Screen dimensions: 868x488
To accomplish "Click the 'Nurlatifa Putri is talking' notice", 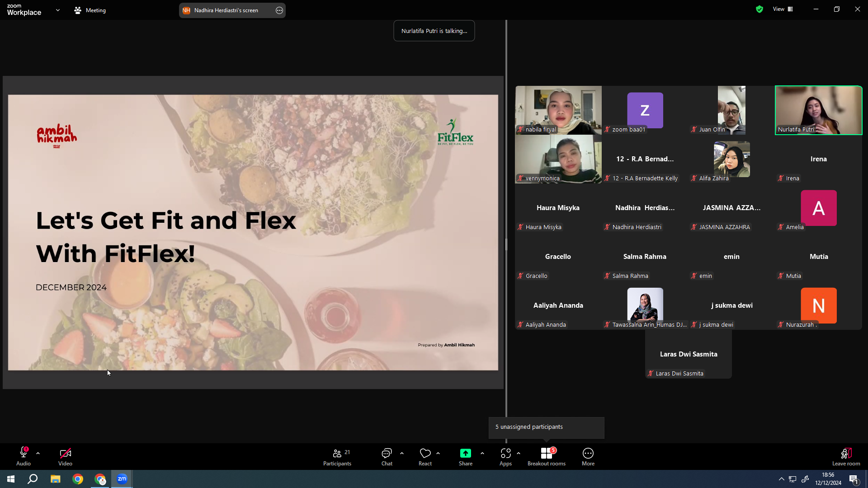I will click(434, 31).
